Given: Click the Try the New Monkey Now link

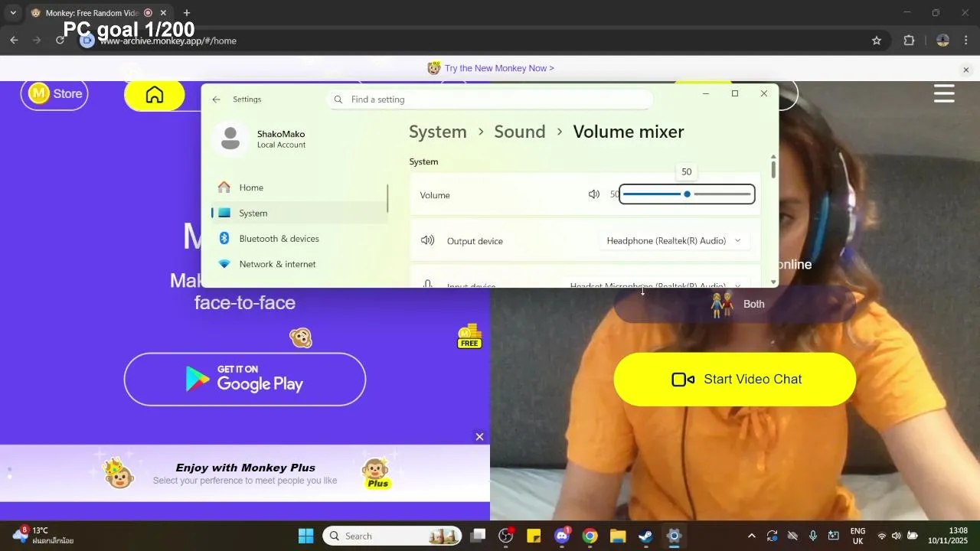Looking at the screenshot, I should click(x=499, y=68).
